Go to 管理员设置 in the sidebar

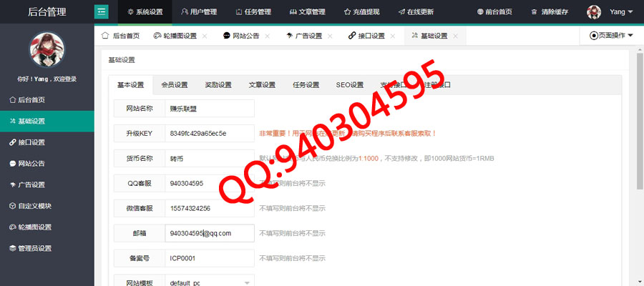[34, 248]
